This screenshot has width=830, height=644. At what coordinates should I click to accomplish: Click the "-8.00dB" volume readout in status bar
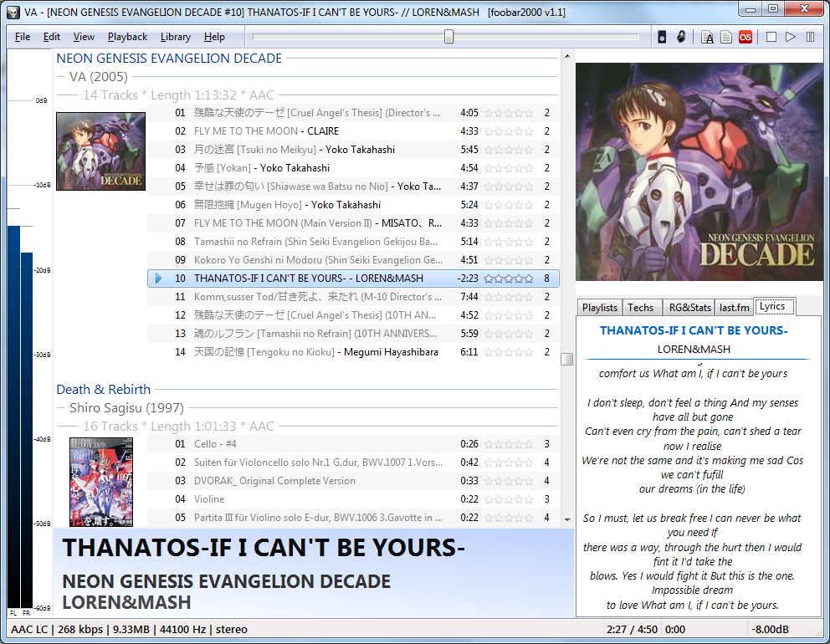[x=771, y=629]
